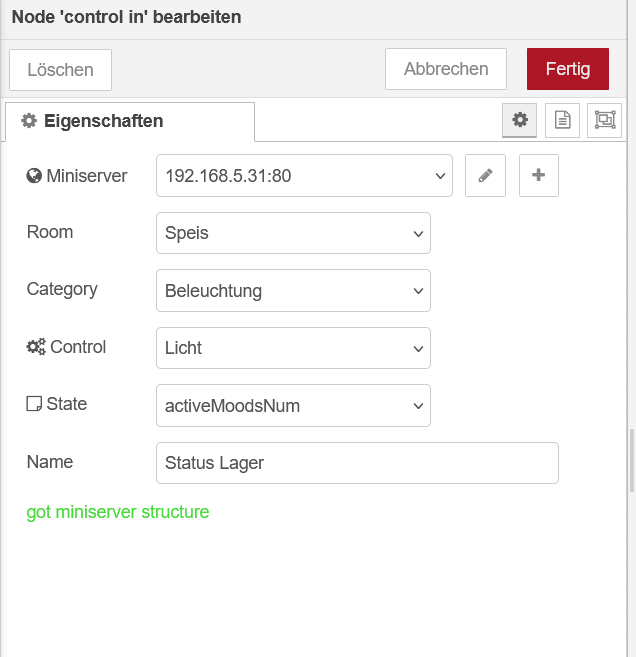636x657 pixels.
Task: Click the cogs icon beside Control
Action: click(36, 348)
